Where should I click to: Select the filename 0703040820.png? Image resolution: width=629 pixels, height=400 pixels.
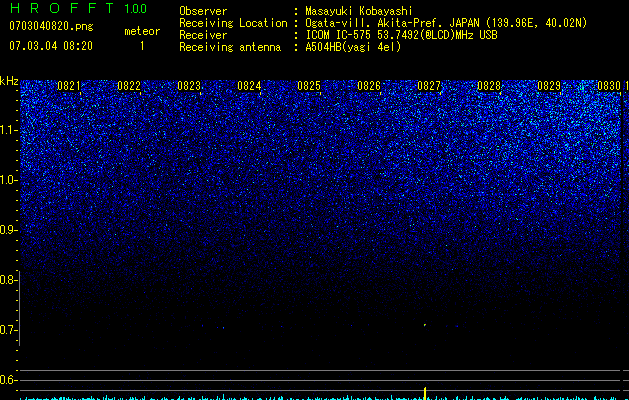[x=51, y=26]
